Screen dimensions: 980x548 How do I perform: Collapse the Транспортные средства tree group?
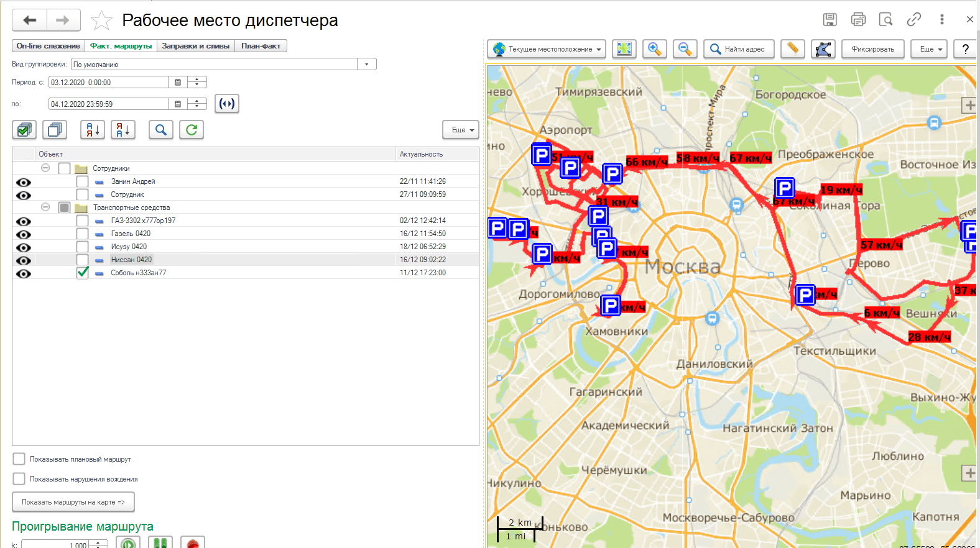click(45, 208)
